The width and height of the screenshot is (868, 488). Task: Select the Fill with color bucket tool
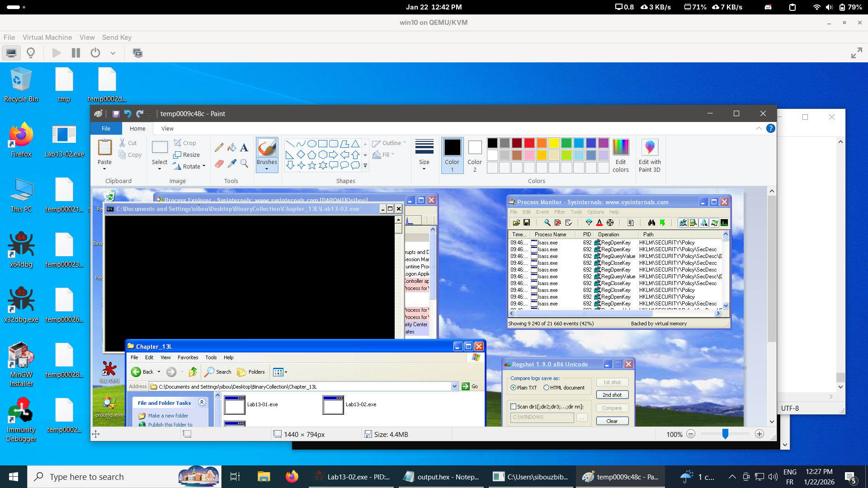click(x=232, y=147)
